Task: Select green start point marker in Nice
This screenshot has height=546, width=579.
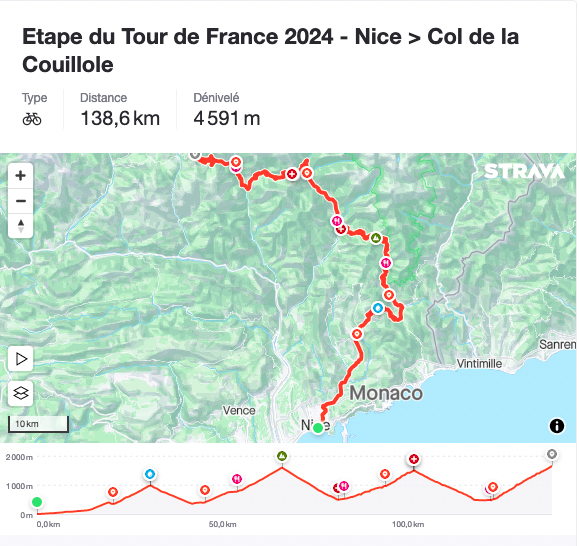Action: pyautogui.click(x=318, y=428)
